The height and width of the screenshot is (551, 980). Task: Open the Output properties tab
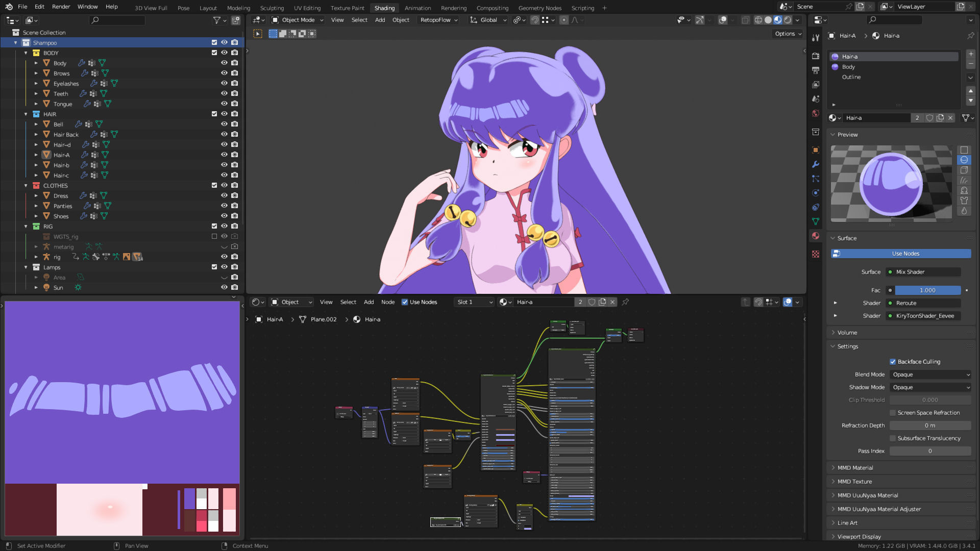point(816,70)
